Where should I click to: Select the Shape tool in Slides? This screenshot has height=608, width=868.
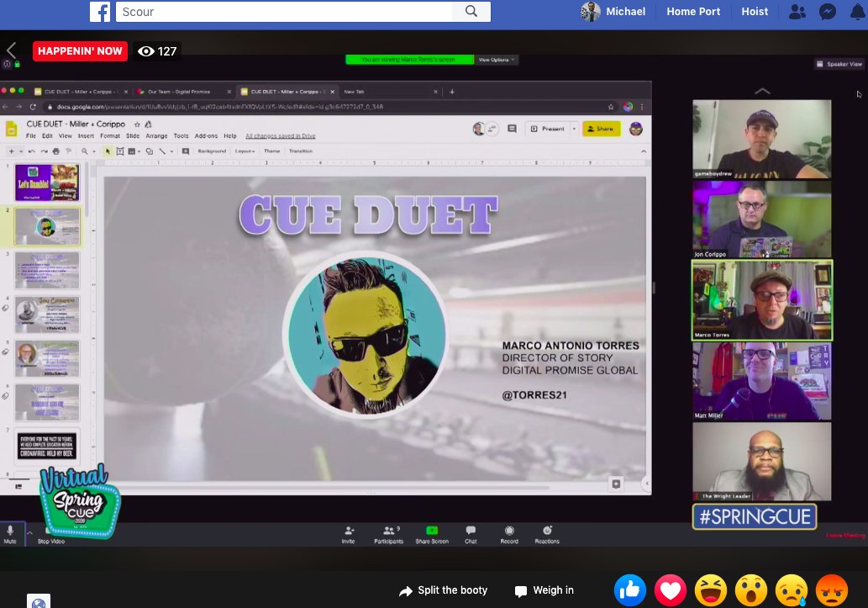pos(149,151)
